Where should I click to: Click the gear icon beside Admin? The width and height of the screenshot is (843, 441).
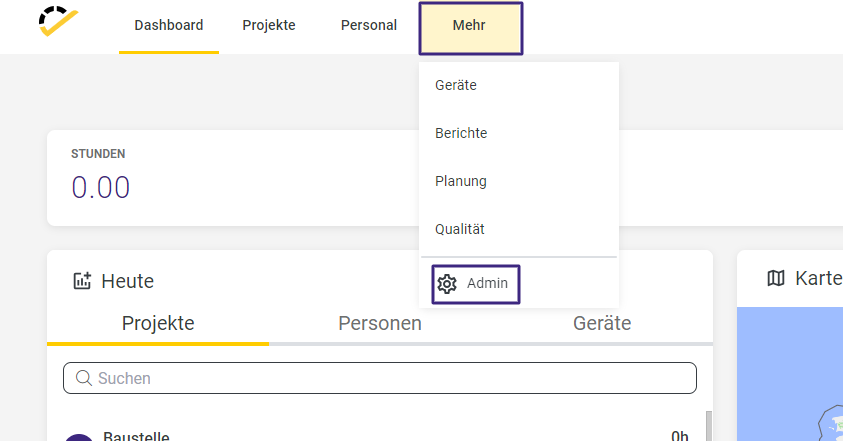[x=447, y=284]
